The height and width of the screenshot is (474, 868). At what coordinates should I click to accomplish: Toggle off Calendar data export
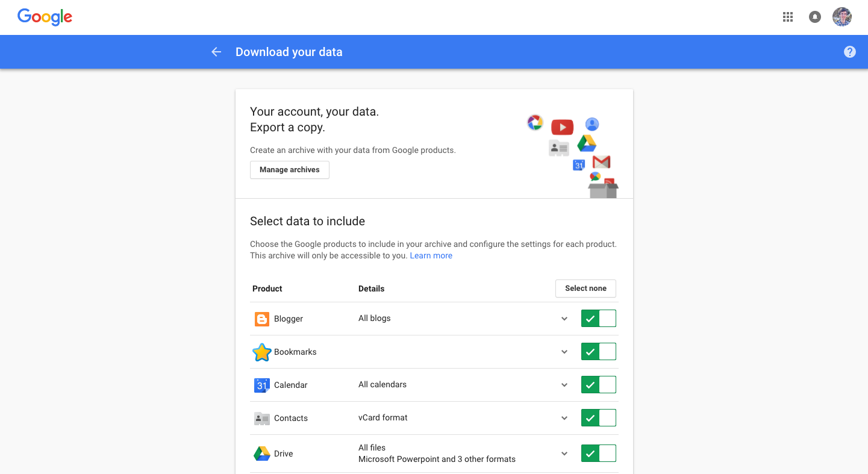pos(599,385)
